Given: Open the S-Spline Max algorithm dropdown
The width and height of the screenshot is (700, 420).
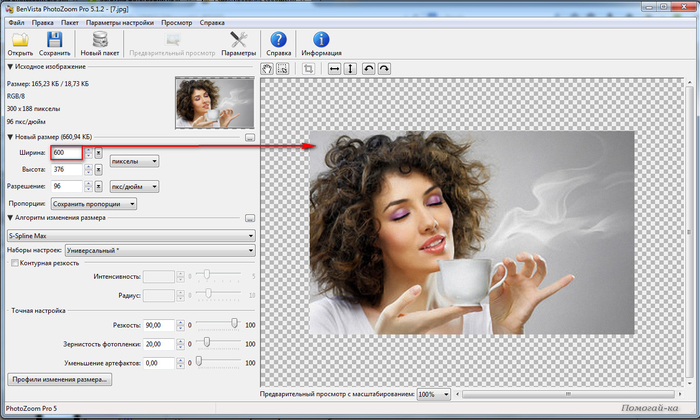Looking at the screenshot, I should pyautogui.click(x=131, y=235).
